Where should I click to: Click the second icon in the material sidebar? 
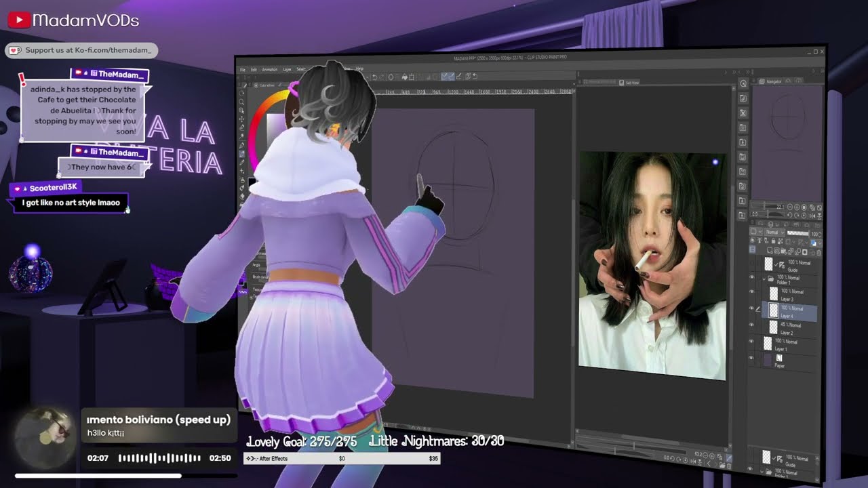coord(743,98)
